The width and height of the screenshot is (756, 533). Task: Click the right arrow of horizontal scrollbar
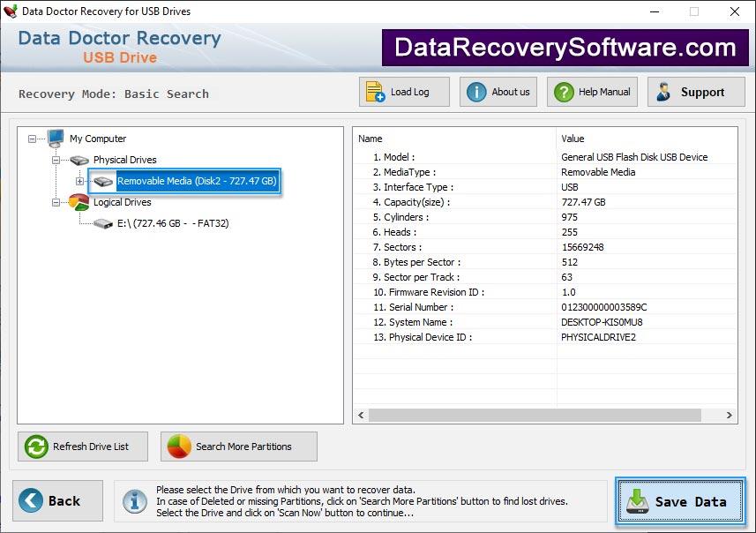pyautogui.click(x=729, y=416)
